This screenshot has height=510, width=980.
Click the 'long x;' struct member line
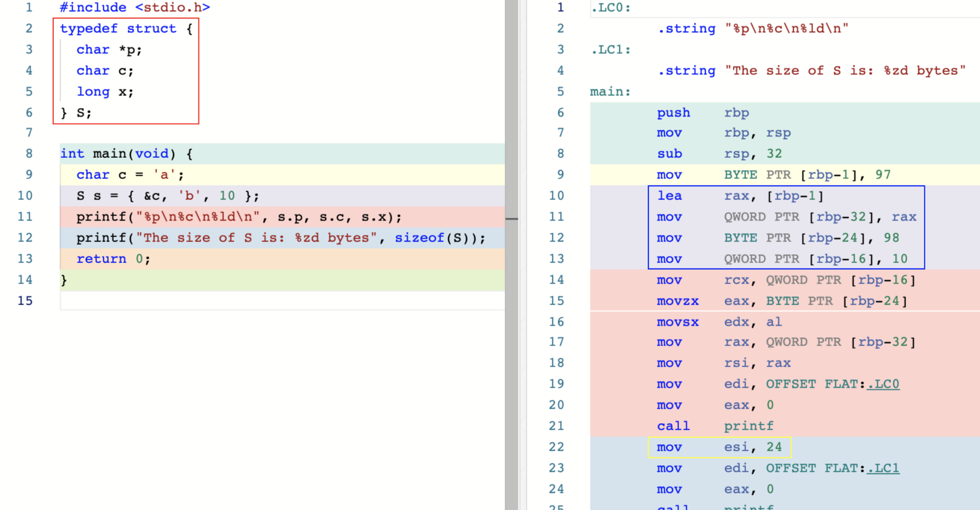pos(105,91)
